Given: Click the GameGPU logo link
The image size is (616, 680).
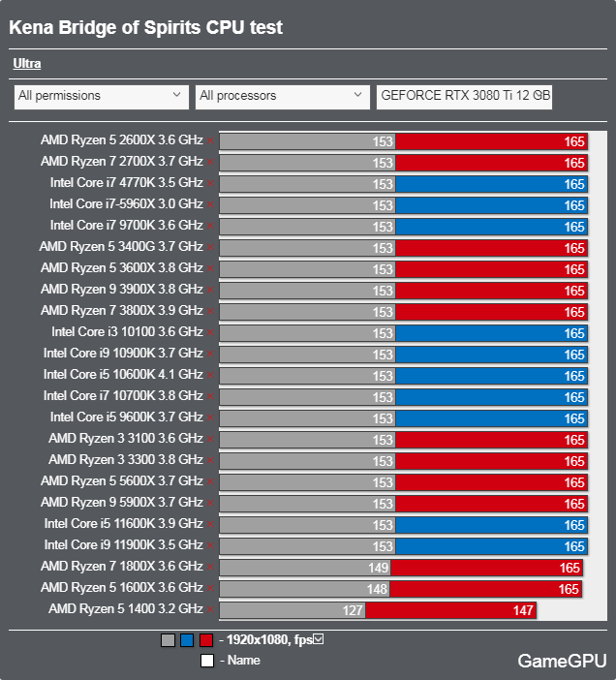Looking at the screenshot, I should click(x=562, y=661).
